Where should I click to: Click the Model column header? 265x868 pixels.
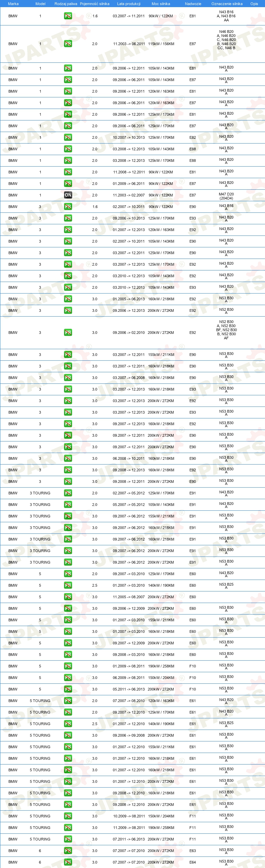(x=40, y=4)
